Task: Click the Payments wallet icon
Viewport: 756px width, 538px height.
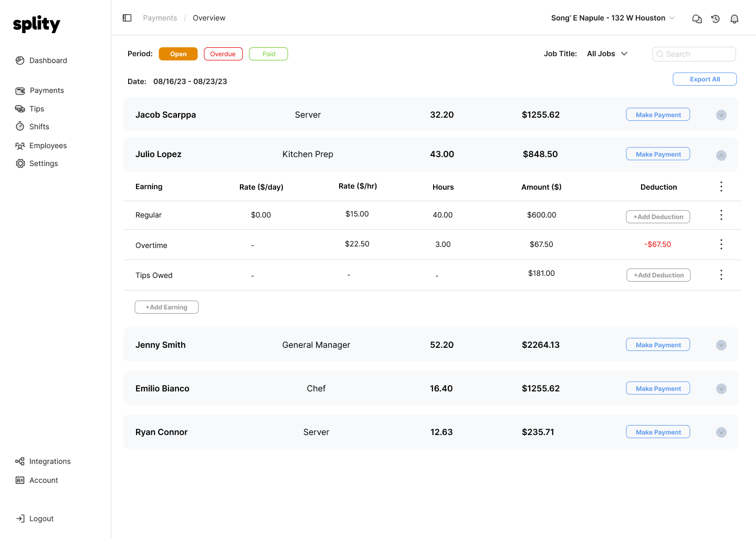Action: tap(20, 91)
